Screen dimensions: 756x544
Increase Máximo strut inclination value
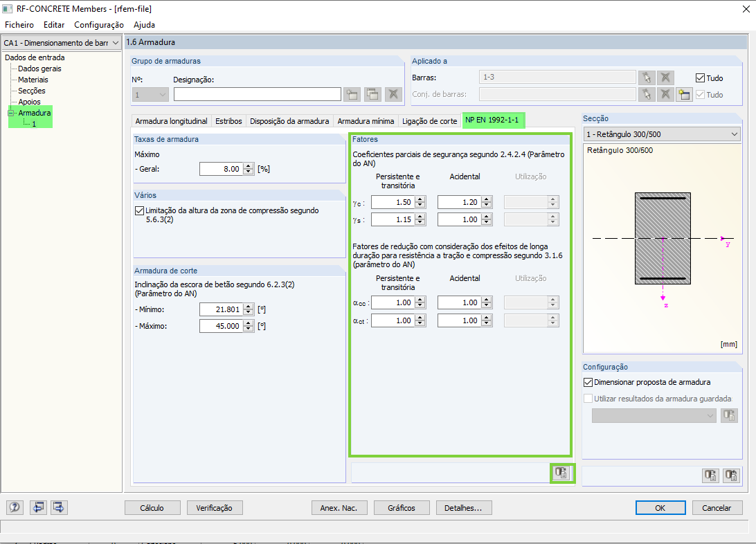pos(249,323)
